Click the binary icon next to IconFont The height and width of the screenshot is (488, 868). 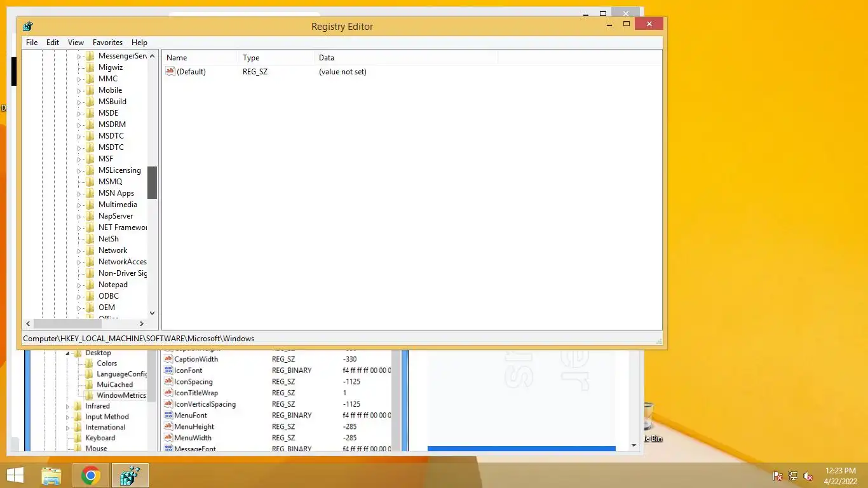click(x=168, y=370)
